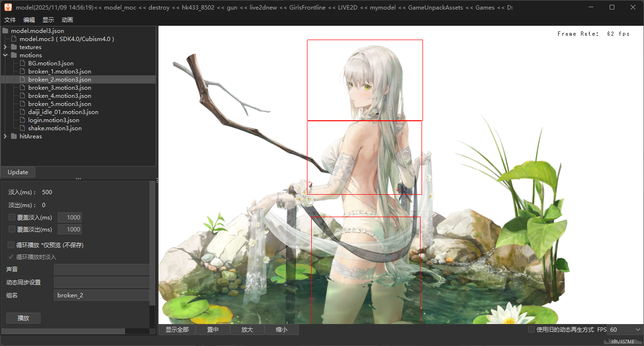Enable 覆盖淡出(ms) checkbox
The image size is (644, 346).
click(12, 229)
